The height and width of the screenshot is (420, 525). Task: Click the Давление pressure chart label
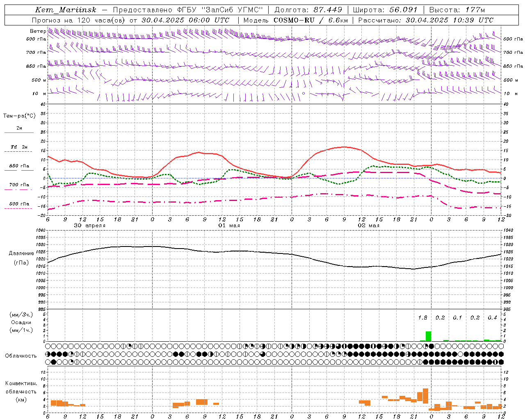(21, 253)
